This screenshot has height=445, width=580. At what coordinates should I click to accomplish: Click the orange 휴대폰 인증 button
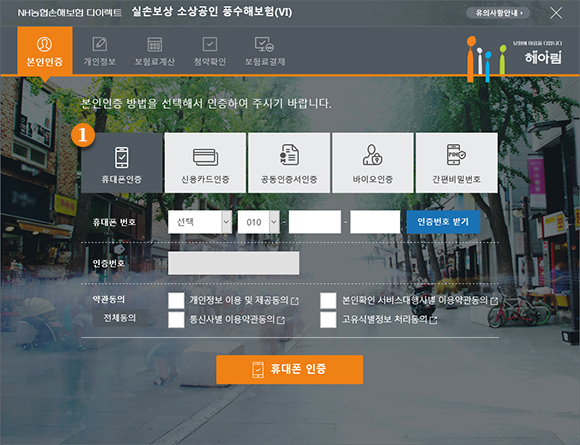pos(290,369)
